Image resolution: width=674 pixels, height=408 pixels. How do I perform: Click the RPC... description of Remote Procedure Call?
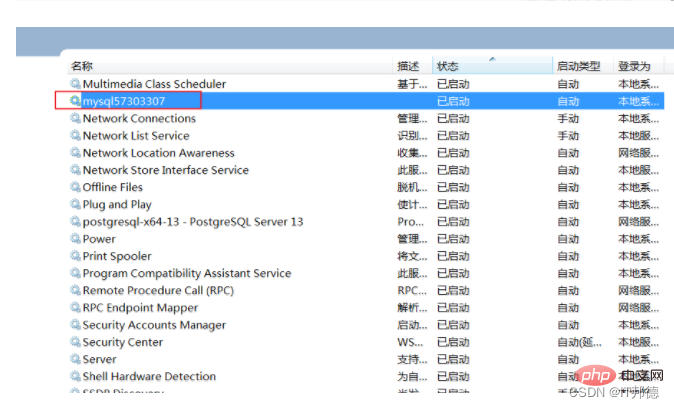(x=412, y=290)
